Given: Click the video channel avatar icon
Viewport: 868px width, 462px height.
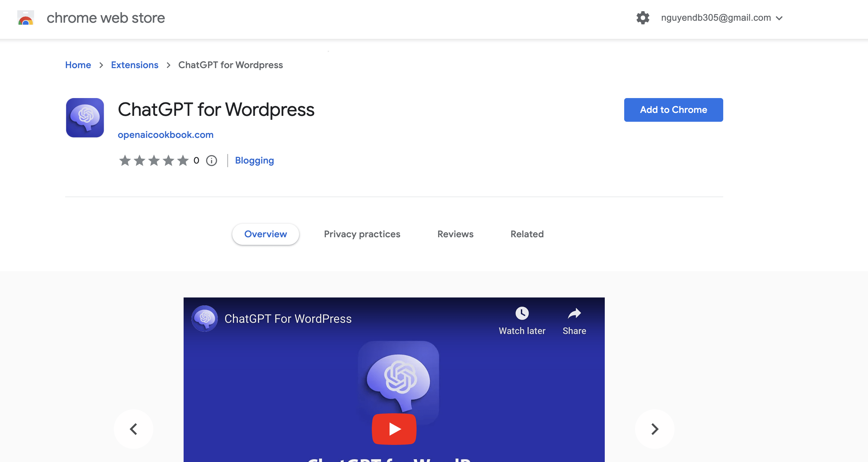Looking at the screenshot, I should (x=205, y=319).
